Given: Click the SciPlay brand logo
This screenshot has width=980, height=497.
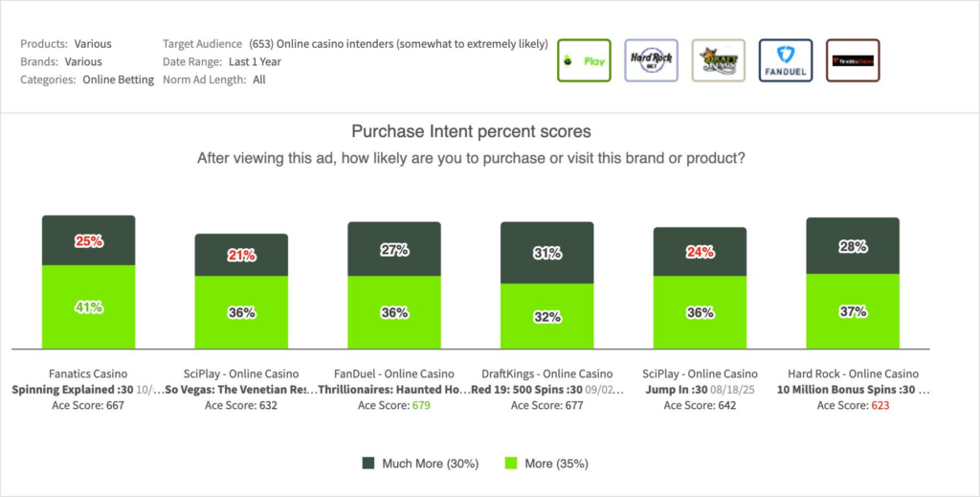Looking at the screenshot, I should click(584, 60).
